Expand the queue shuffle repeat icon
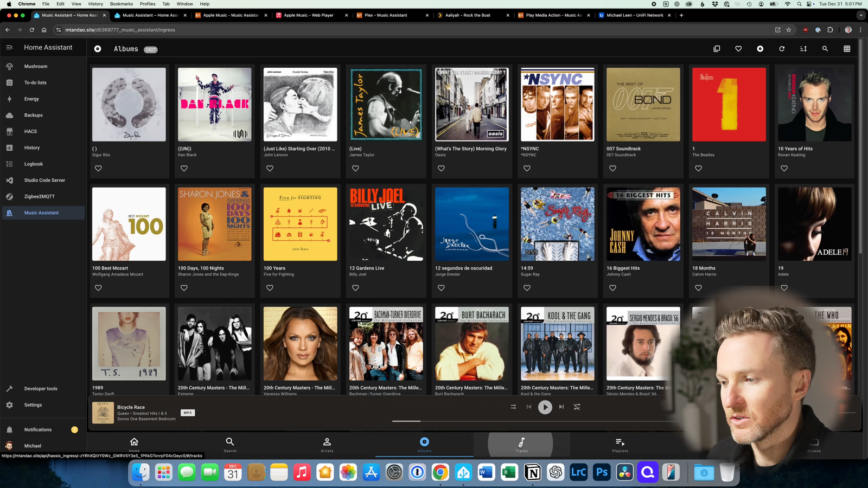 [513, 407]
